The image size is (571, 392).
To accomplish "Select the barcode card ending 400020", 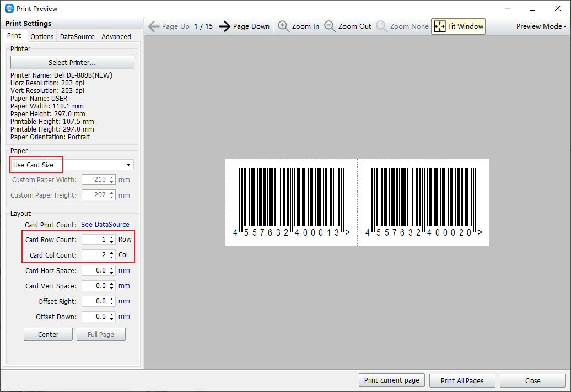I will tap(423, 203).
